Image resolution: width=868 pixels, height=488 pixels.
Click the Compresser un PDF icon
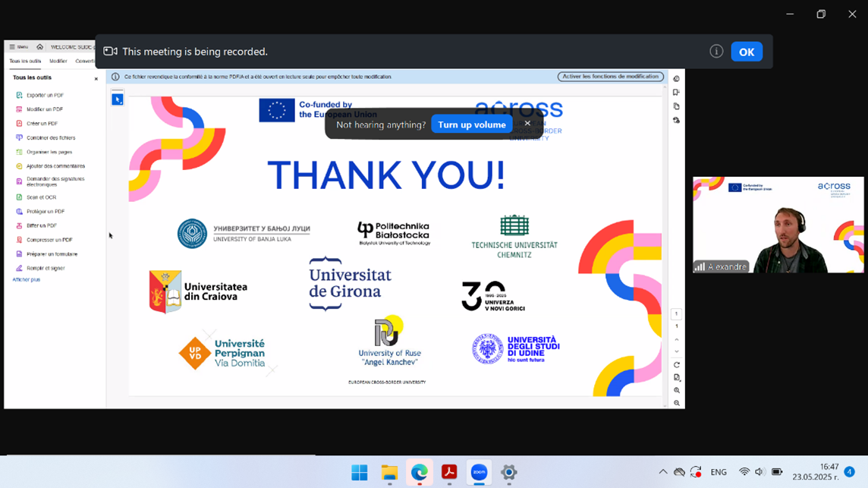pos(19,240)
